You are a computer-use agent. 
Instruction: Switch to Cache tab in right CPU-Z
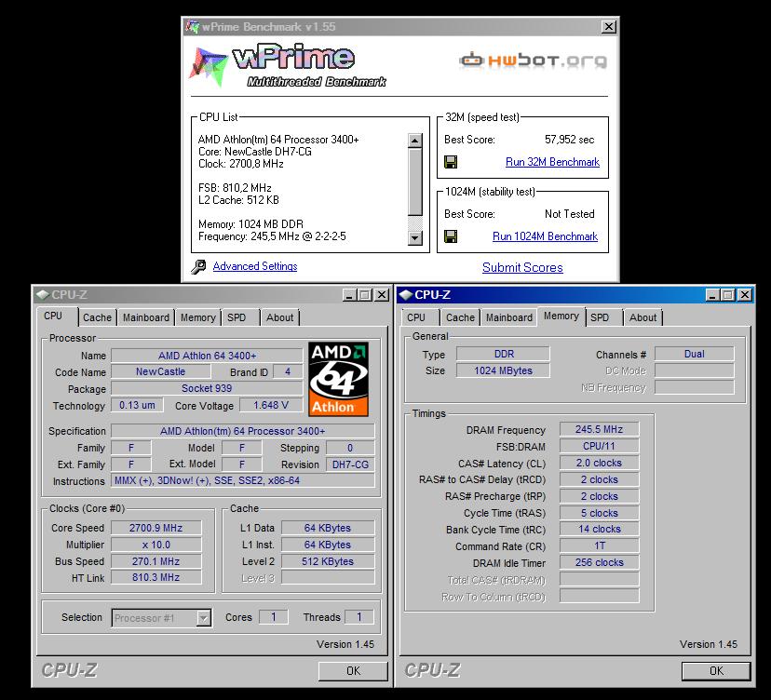click(x=460, y=317)
